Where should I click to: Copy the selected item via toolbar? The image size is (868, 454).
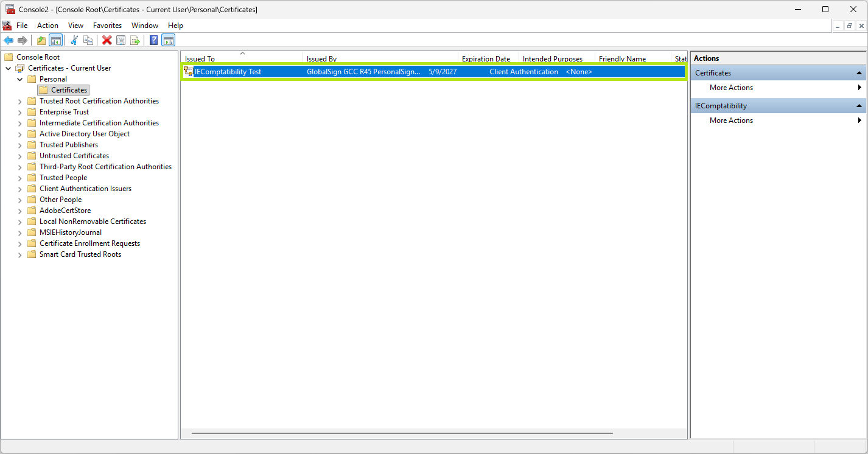point(88,40)
